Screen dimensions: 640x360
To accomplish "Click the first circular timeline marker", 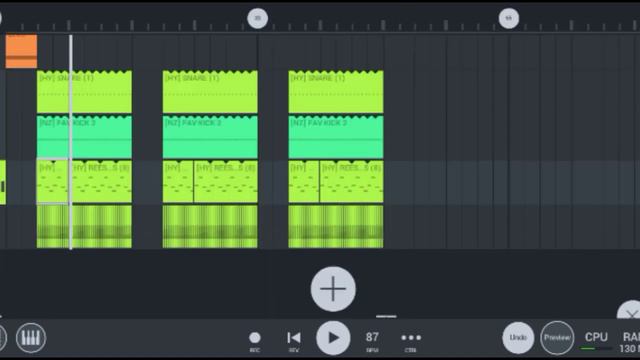I will (258, 18).
